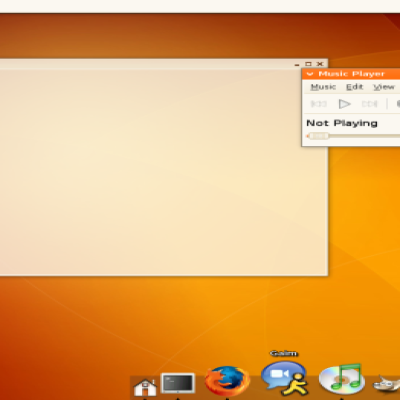The width and height of the screenshot is (400, 400).
Task: Maximize the blank window
Action: point(308,64)
